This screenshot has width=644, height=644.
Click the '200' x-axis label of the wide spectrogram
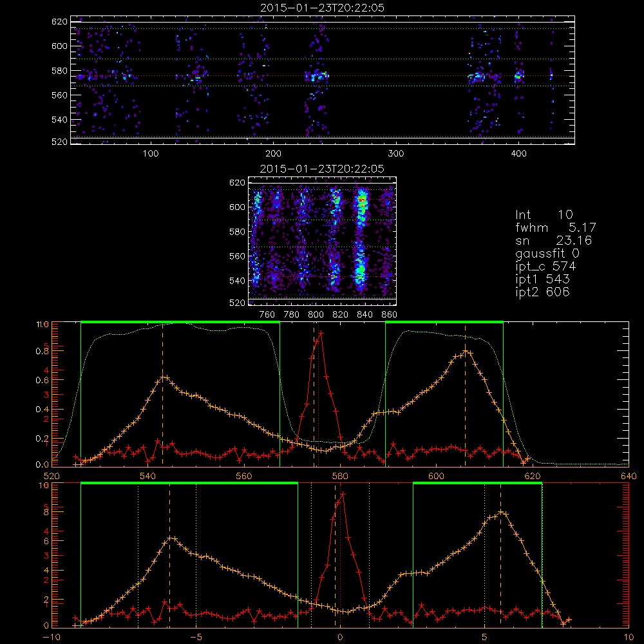click(273, 154)
